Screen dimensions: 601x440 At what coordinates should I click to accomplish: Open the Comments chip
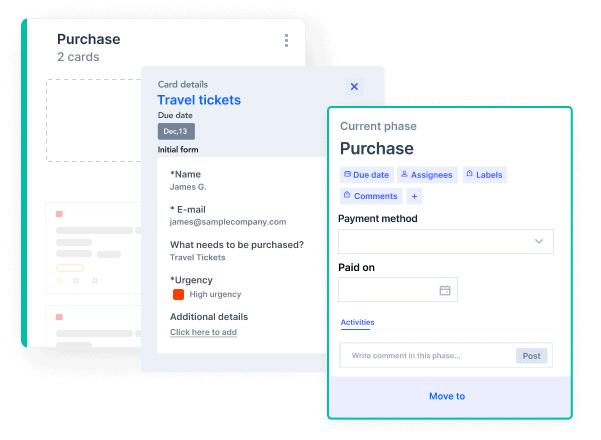point(370,196)
